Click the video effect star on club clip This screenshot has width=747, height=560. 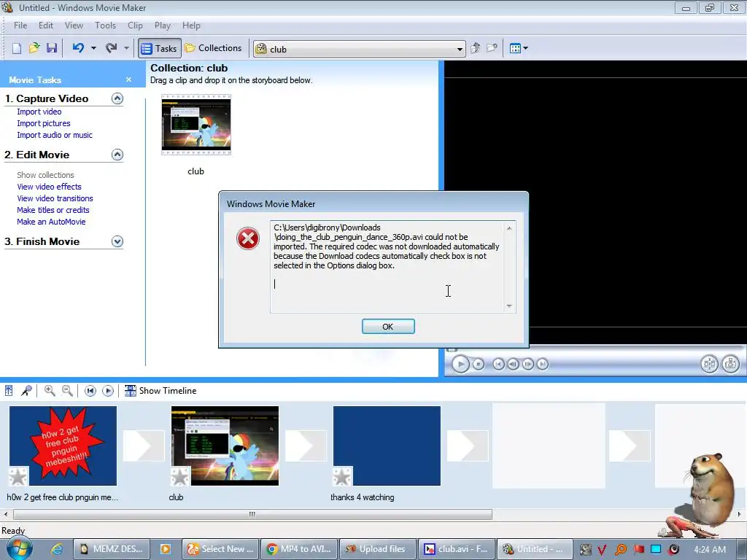tap(180, 477)
